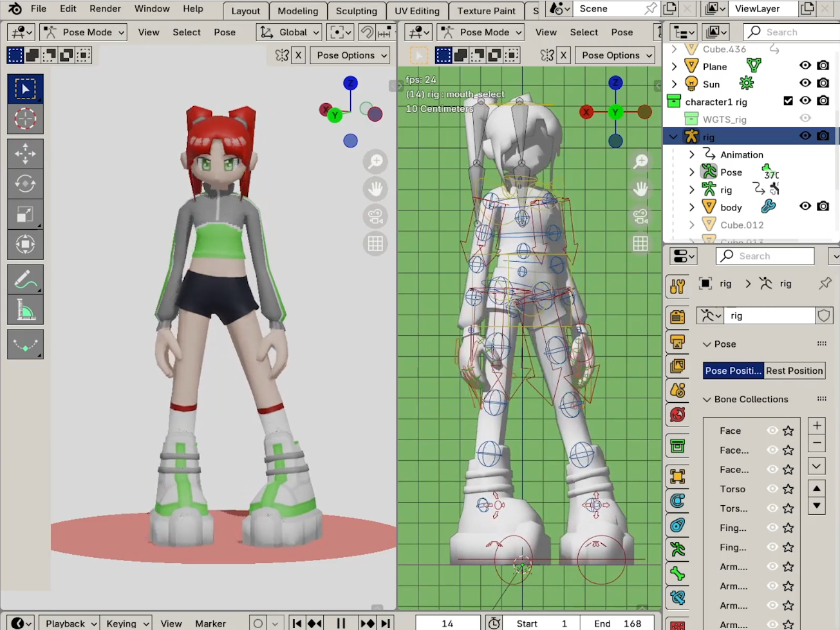Select the Cursor tool in left toolbar
Image resolution: width=840 pixels, height=630 pixels.
25,119
